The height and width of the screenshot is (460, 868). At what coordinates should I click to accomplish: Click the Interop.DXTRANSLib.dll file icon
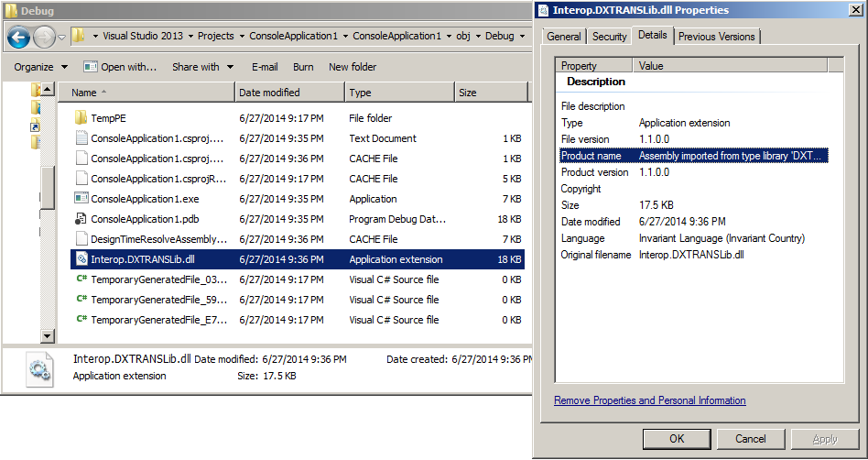pyautogui.click(x=81, y=259)
